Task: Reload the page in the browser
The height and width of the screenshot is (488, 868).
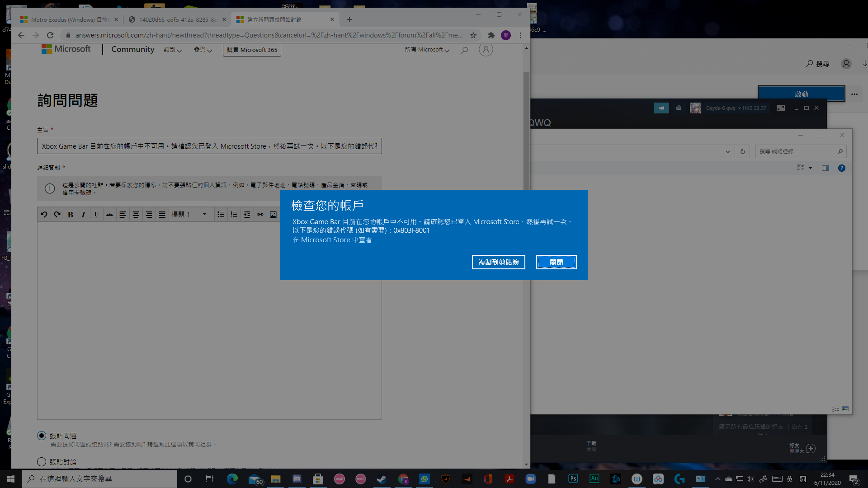Action: tap(50, 35)
